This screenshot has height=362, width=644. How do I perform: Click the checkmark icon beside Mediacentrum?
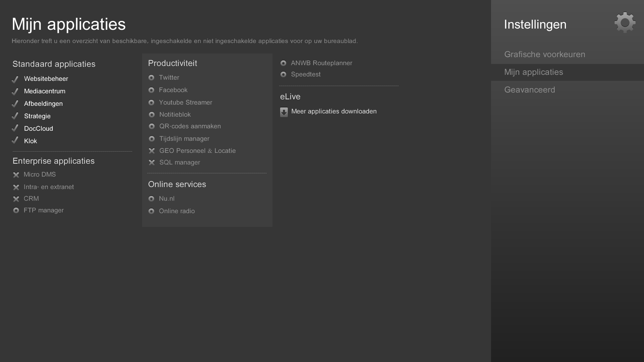[15, 91]
